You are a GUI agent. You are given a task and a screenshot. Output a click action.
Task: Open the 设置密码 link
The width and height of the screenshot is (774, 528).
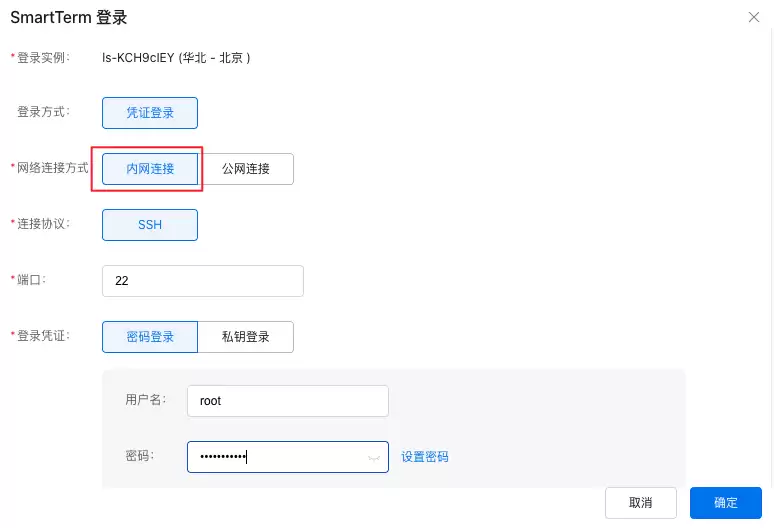click(425, 457)
